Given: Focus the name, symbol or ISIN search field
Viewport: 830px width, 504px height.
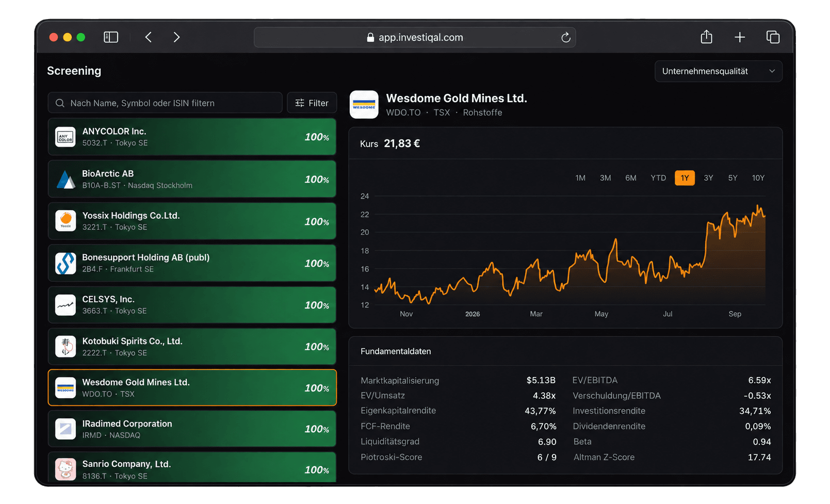Looking at the screenshot, I should click(x=165, y=103).
